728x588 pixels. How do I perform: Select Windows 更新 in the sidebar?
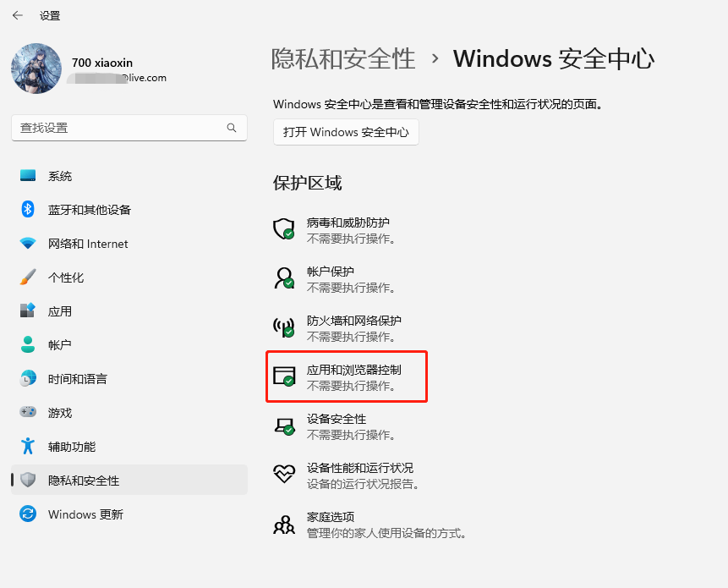point(129,514)
